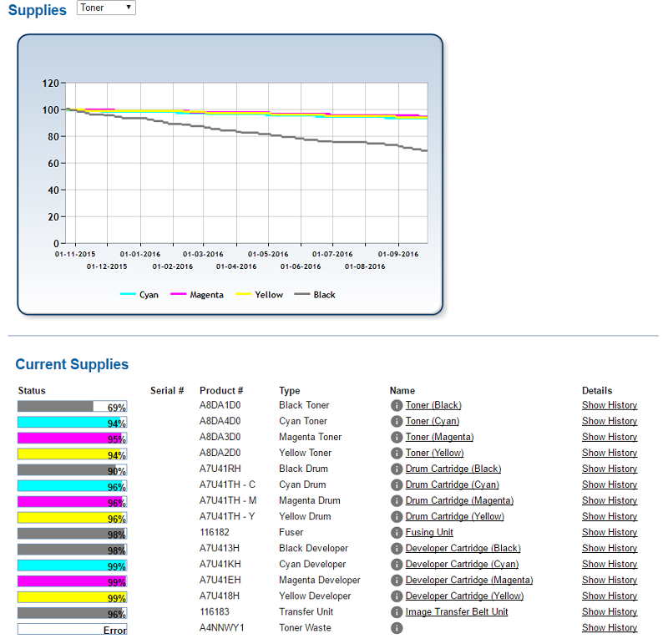Show History for Yellow Developer
This screenshot has width=668, height=644.
[610, 596]
